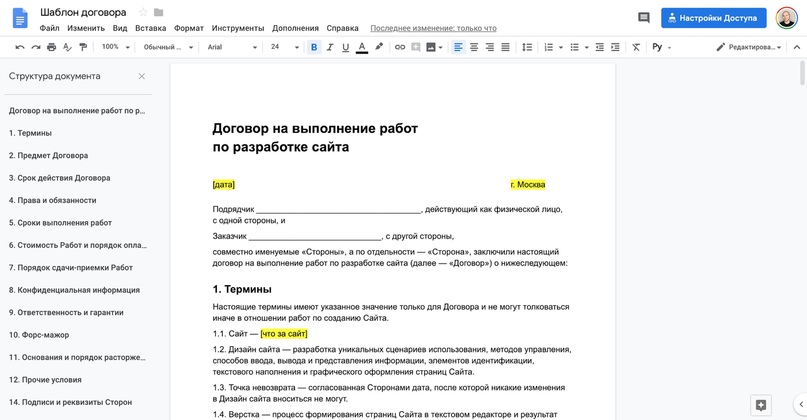Clear formatting icon
Image resolution: width=807 pixels, height=420 pixels.
636,47
